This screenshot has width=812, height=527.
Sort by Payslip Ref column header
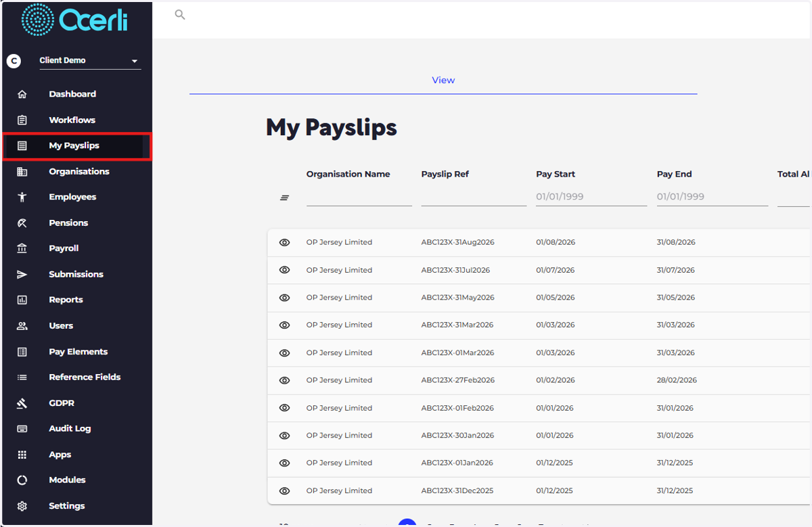pos(445,174)
